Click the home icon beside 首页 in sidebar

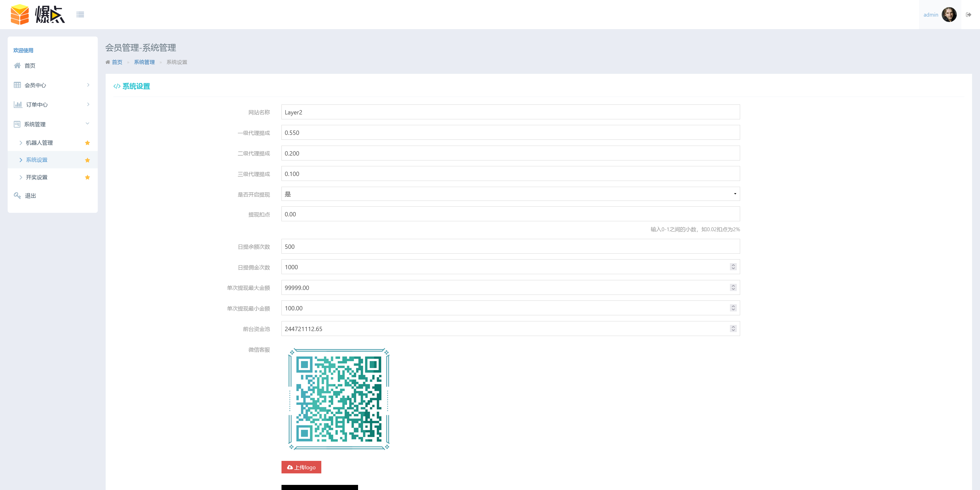17,65
